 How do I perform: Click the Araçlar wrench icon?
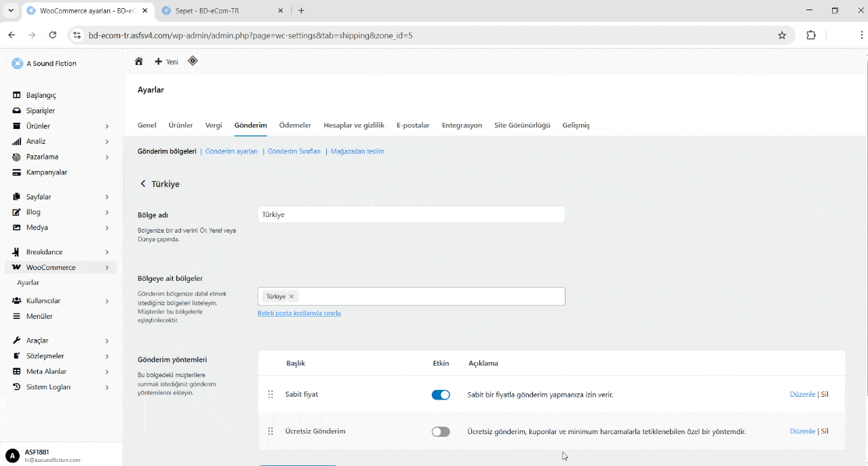tap(16, 340)
